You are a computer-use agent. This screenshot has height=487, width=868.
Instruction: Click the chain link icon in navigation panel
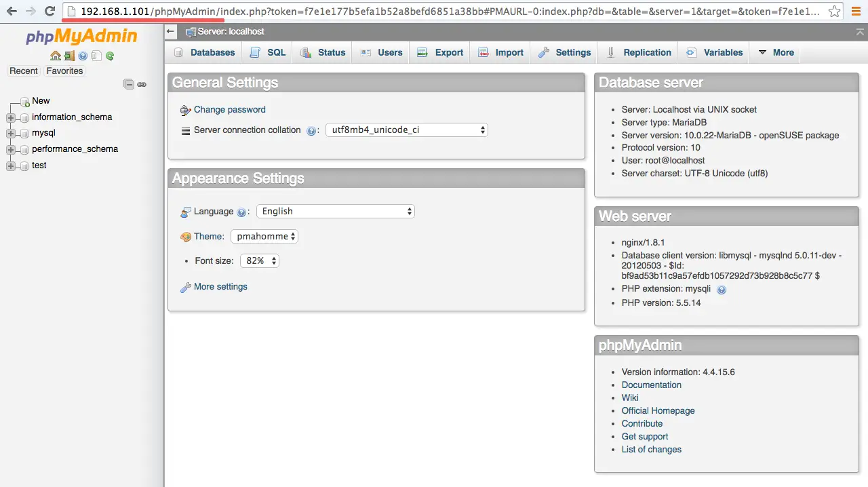tap(142, 85)
